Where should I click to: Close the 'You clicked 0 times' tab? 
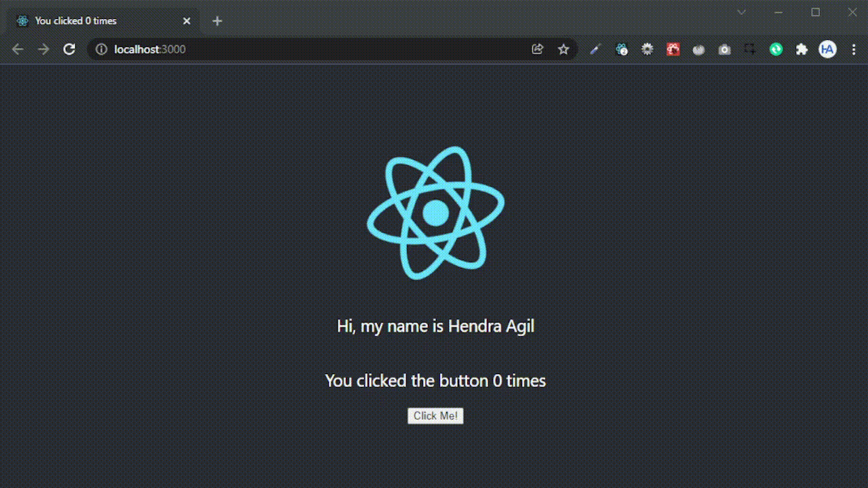(186, 21)
